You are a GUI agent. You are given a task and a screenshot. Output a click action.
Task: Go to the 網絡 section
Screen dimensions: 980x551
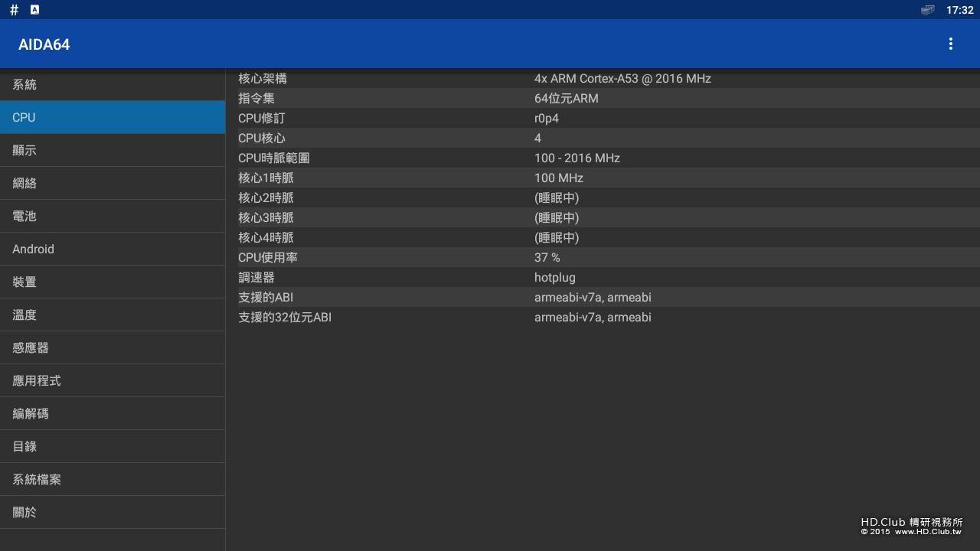[113, 183]
